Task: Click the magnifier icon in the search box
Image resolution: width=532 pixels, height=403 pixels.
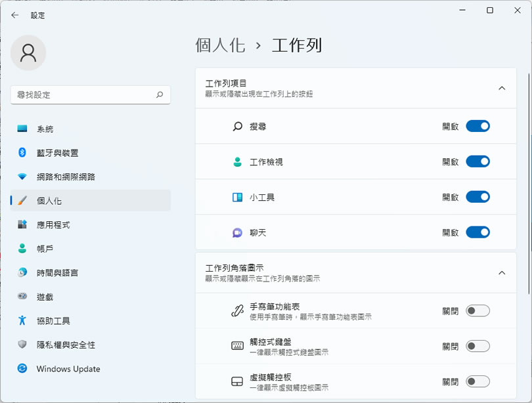Action: coord(160,95)
